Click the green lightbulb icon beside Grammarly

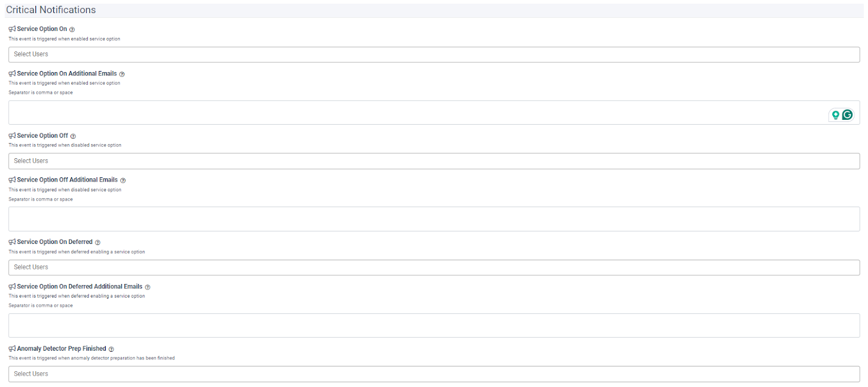coord(835,115)
